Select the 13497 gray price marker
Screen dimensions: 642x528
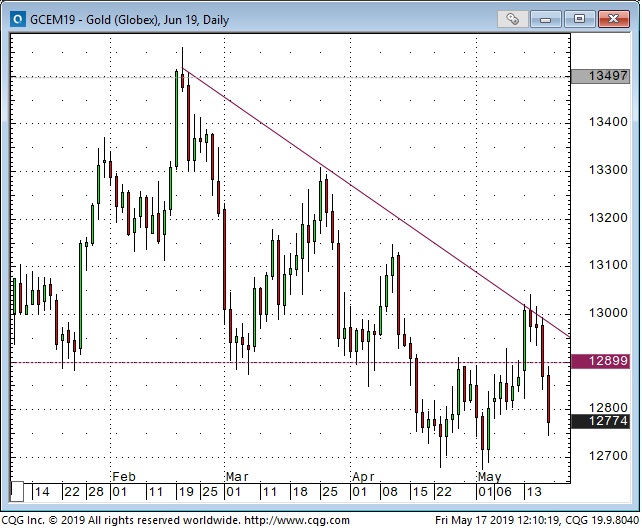[600, 76]
